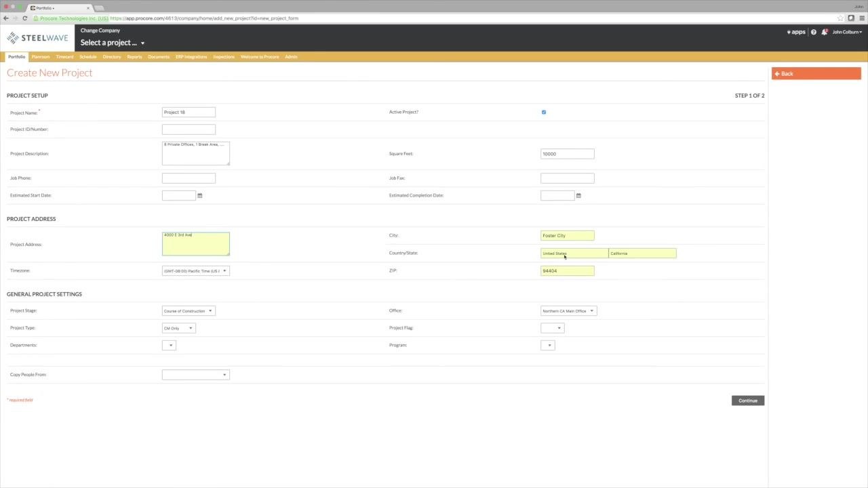This screenshot has height=488, width=868.
Task: Open the Estimated Completion Date calendar picker
Action: 578,195
